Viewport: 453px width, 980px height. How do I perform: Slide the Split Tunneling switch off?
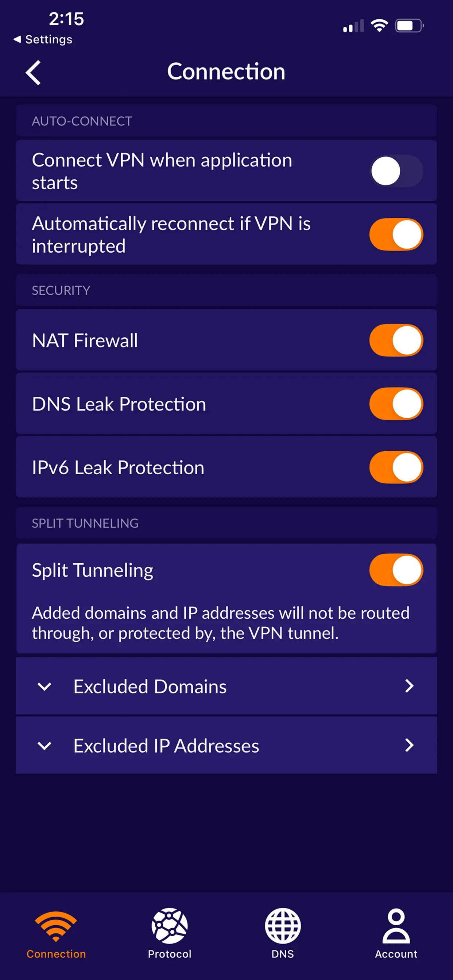[x=396, y=569]
